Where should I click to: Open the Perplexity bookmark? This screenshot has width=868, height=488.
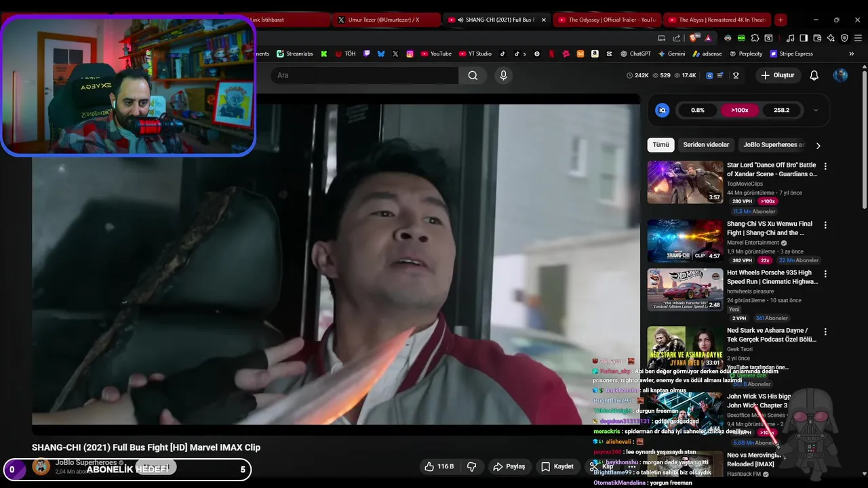click(x=745, y=54)
